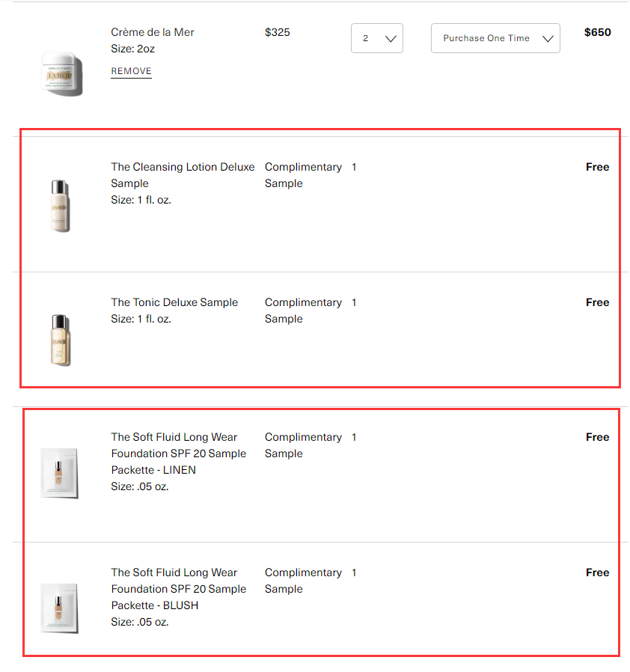This screenshot has width=630, height=672.
Task: Click the BLUSH foundation packette image
Action: point(60,608)
